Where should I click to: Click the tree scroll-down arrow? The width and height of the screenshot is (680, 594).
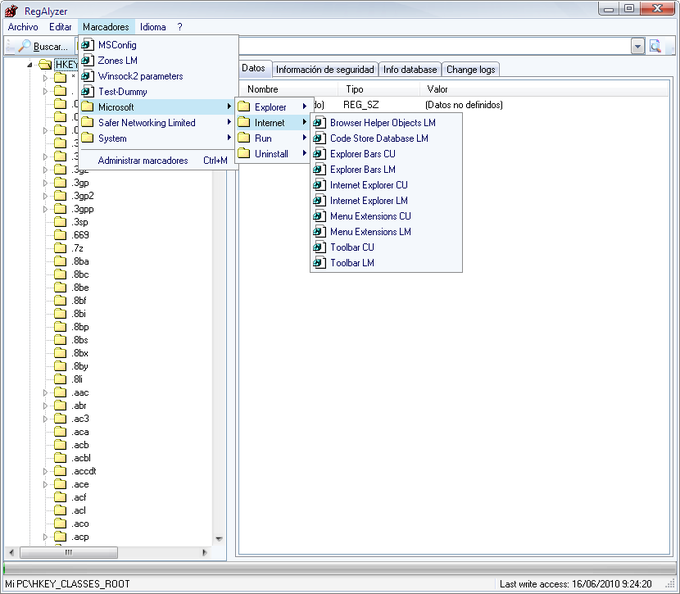[x=219, y=539]
